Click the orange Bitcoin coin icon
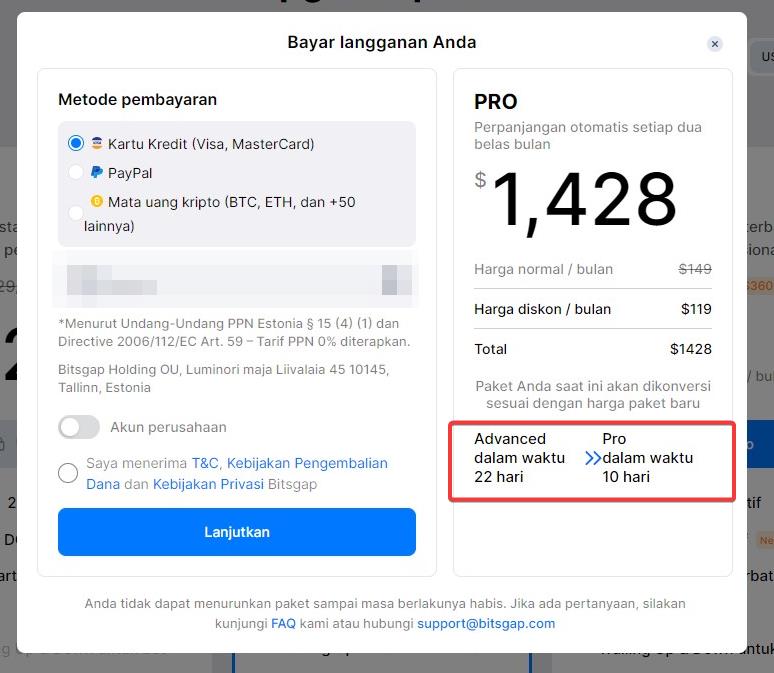 [97, 201]
